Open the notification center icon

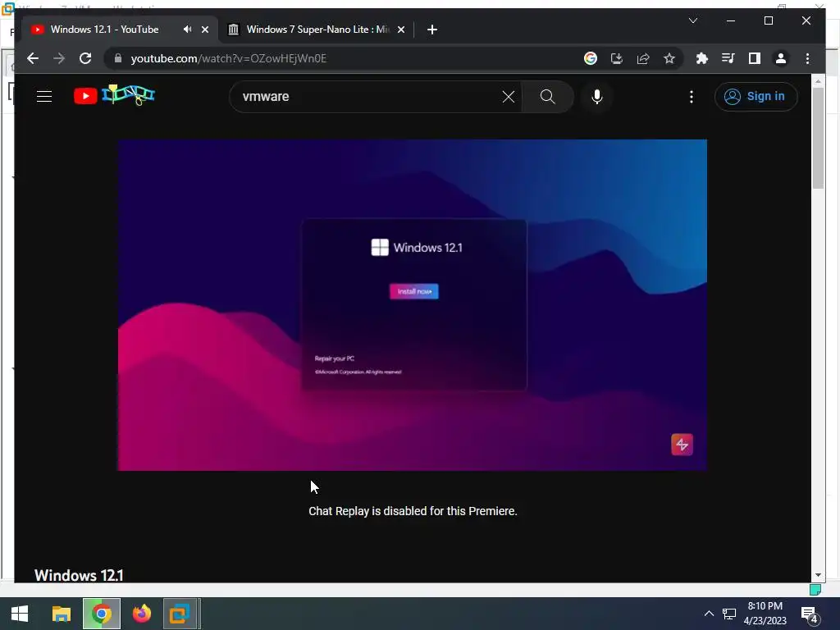(810, 614)
